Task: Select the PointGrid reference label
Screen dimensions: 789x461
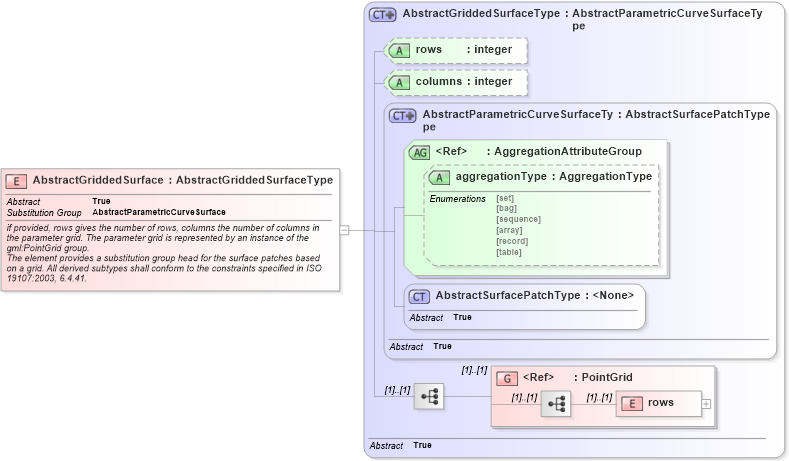Action: point(578,377)
